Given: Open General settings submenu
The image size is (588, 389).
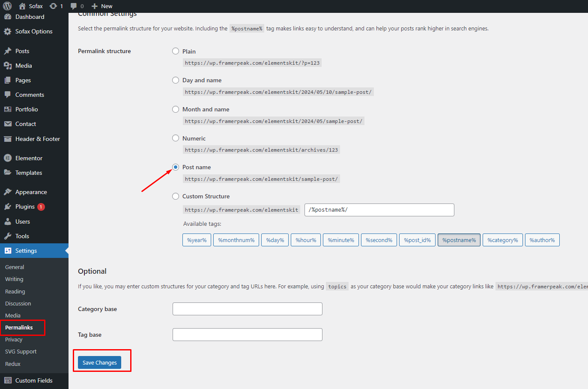Looking at the screenshot, I should click(15, 267).
